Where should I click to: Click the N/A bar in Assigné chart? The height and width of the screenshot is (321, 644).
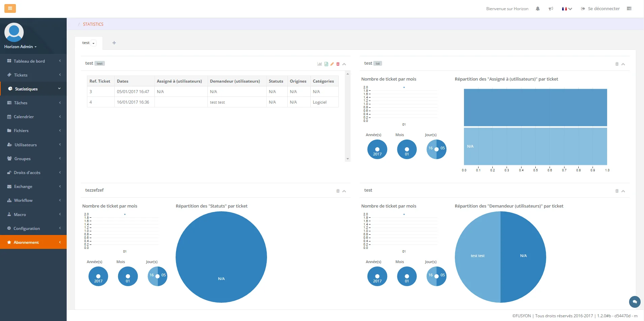(x=535, y=146)
